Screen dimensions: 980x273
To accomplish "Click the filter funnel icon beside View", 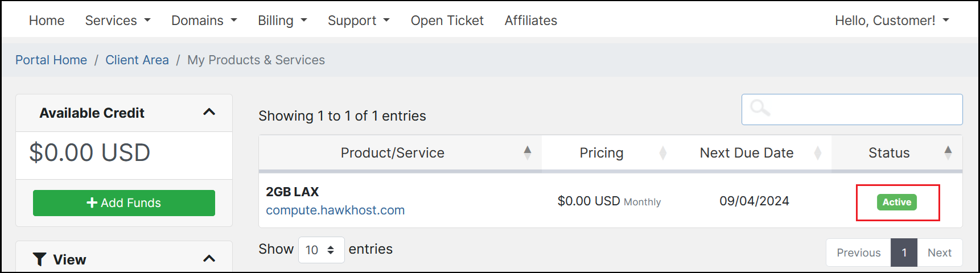I will tap(39, 259).
